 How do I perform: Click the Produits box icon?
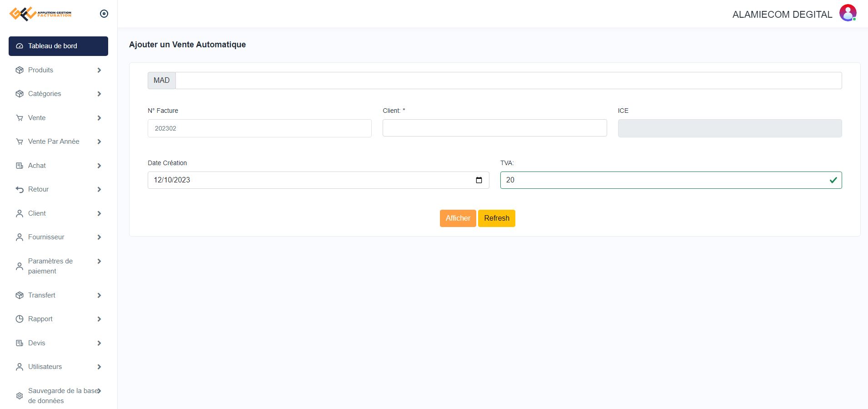[x=20, y=70]
